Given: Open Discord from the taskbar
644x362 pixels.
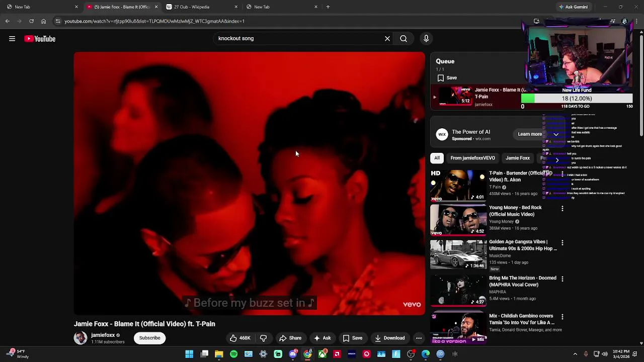Looking at the screenshot, I should [293, 354].
